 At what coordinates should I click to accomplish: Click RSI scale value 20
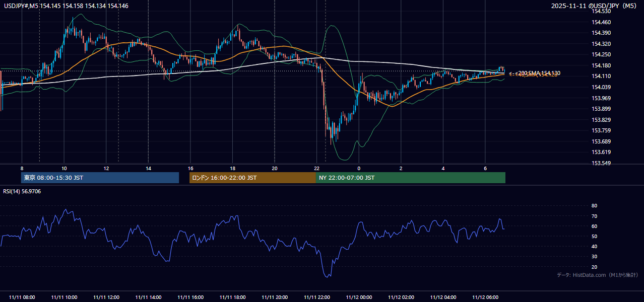pos(594,267)
